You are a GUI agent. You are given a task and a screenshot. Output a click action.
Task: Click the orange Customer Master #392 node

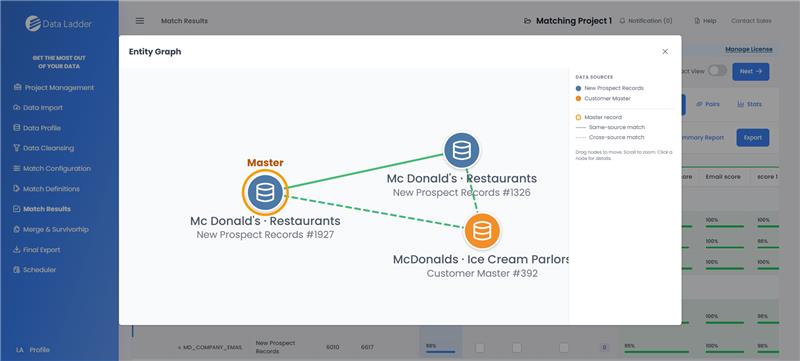[482, 231]
